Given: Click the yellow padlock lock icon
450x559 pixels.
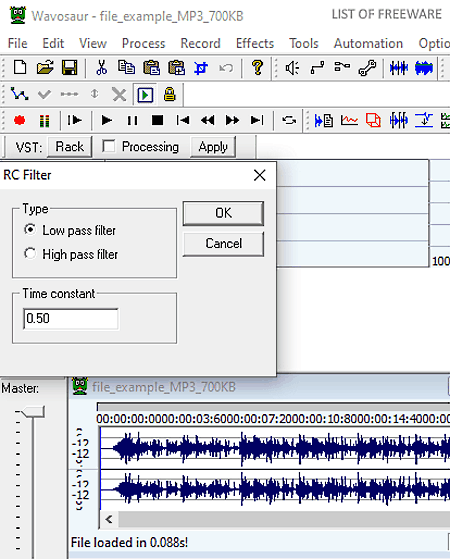Looking at the screenshot, I should pyautogui.click(x=170, y=94).
